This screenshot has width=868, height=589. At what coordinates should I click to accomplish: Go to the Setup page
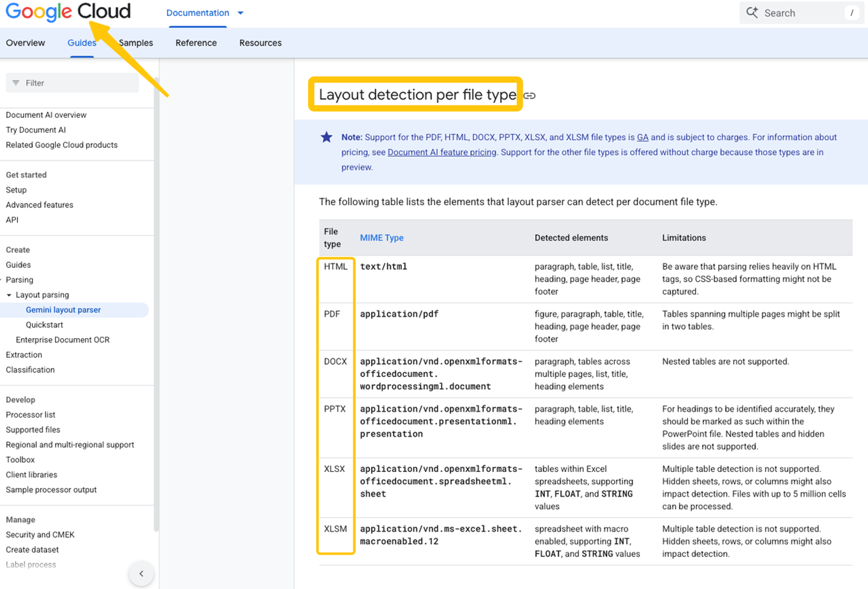tap(16, 190)
